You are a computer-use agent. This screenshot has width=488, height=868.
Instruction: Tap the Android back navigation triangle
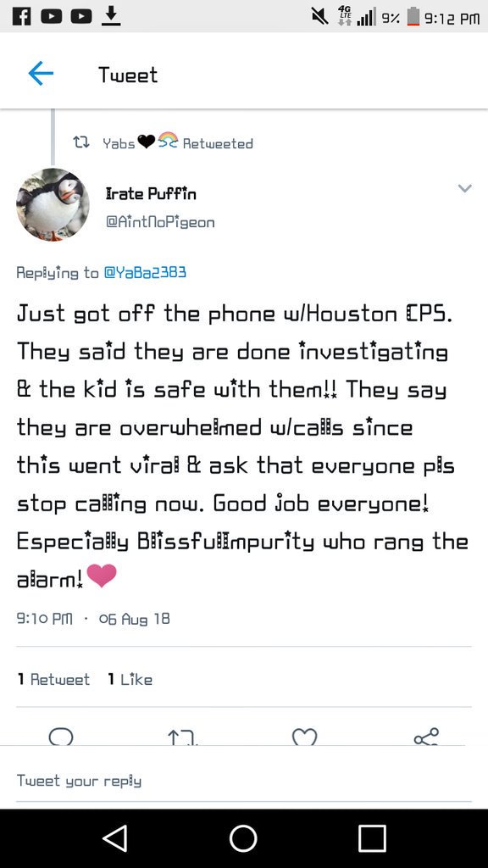(x=115, y=838)
